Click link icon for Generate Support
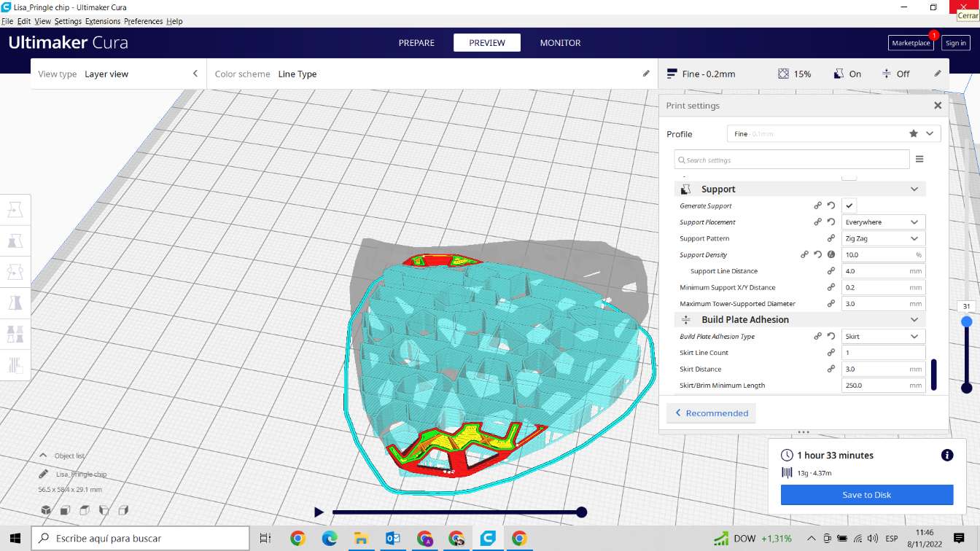Viewport: 980px width, 551px height. pos(817,206)
